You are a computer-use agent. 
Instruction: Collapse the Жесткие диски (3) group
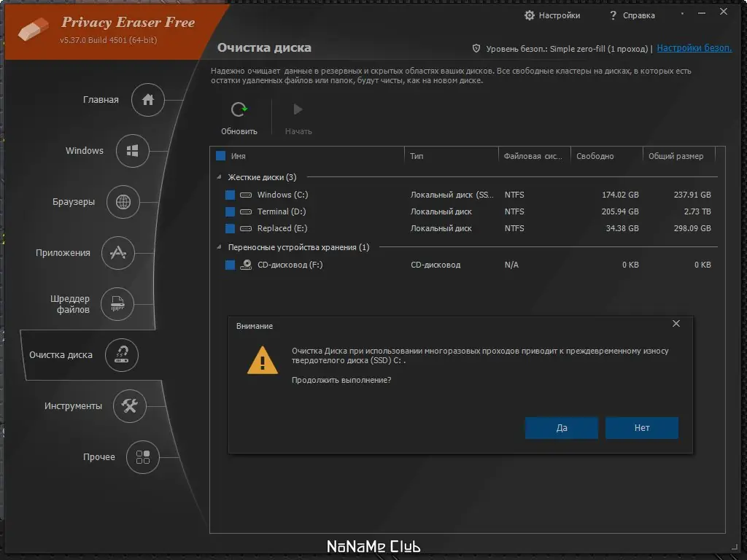[x=219, y=177]
